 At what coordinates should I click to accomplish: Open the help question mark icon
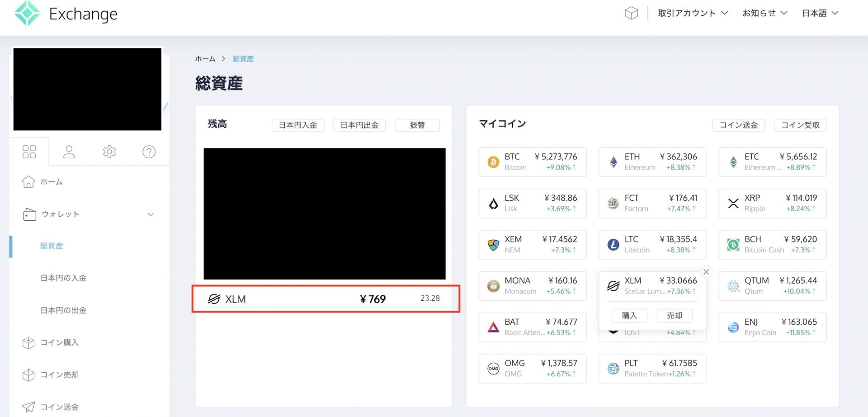(x=149, y=152)
